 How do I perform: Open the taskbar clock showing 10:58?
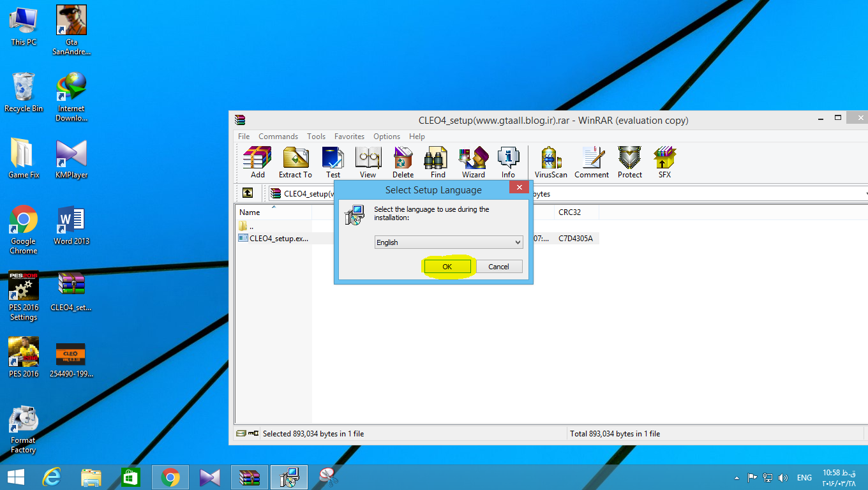point(839,477)
